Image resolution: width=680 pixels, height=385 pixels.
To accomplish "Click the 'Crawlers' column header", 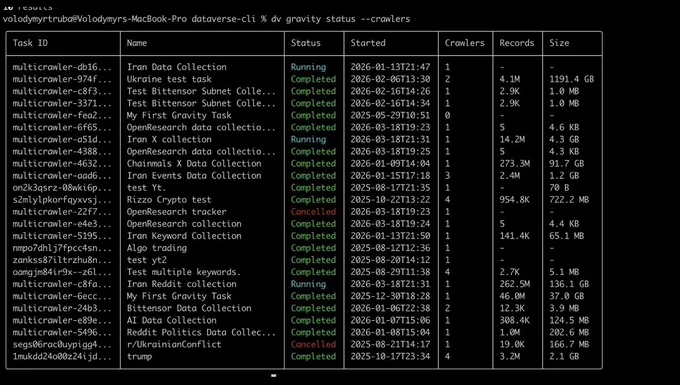I will point(464,43).
